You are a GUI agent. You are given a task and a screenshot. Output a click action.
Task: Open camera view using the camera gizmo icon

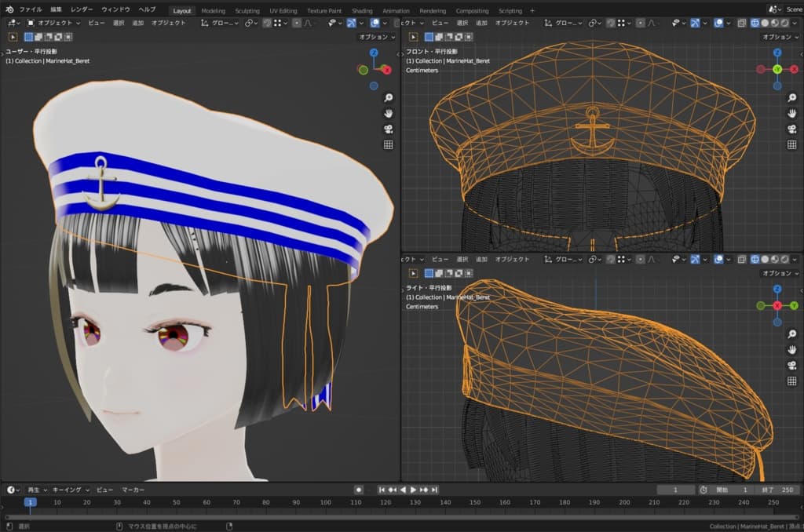[387, 126]
